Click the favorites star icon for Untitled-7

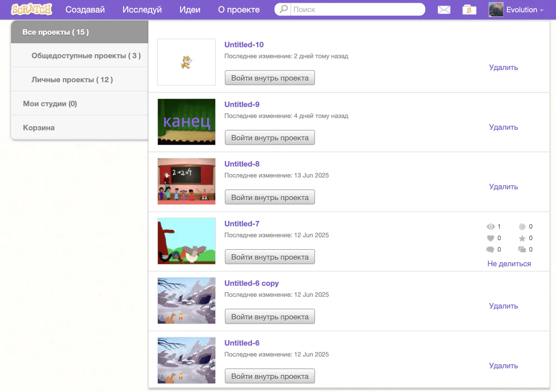(x=522, y=238)
